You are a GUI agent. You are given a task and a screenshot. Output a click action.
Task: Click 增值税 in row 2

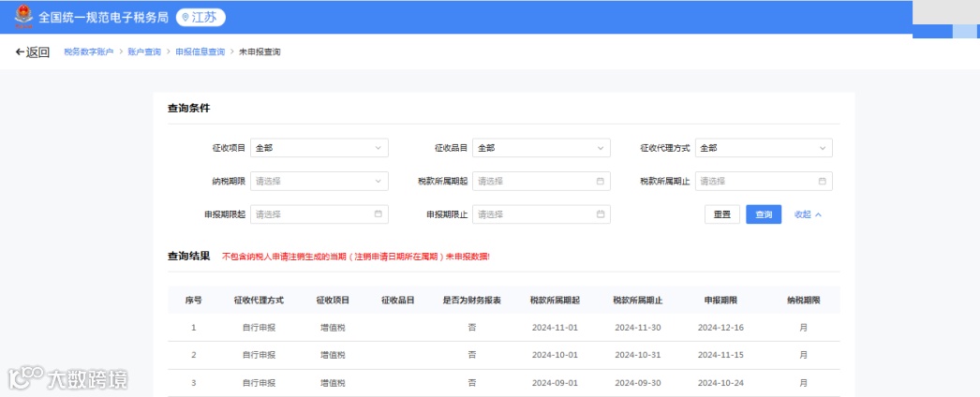click(x=333, y=355)
